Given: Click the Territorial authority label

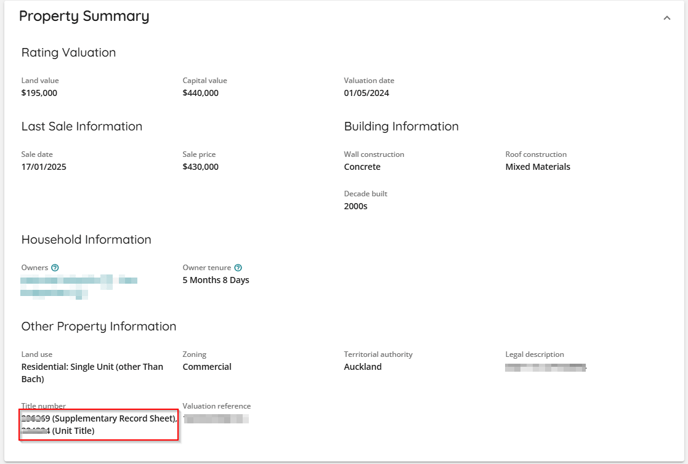Looking at the screenshot, I should (378, 354).
